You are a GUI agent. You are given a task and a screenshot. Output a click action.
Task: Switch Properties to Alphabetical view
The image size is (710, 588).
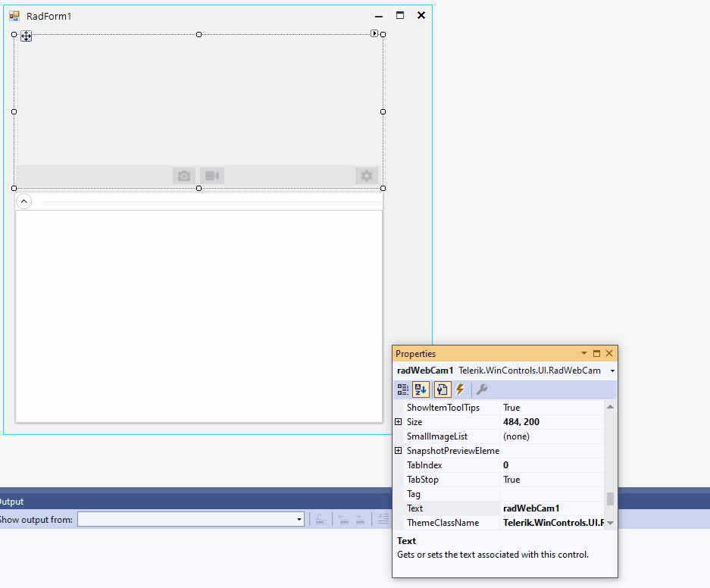[421, 389]
